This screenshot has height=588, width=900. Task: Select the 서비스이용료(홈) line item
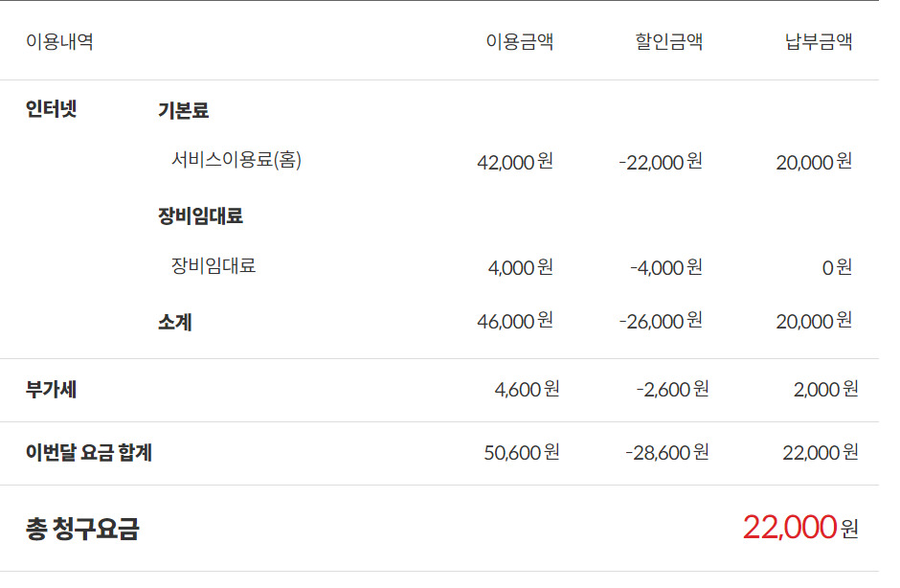pos(236,161)
